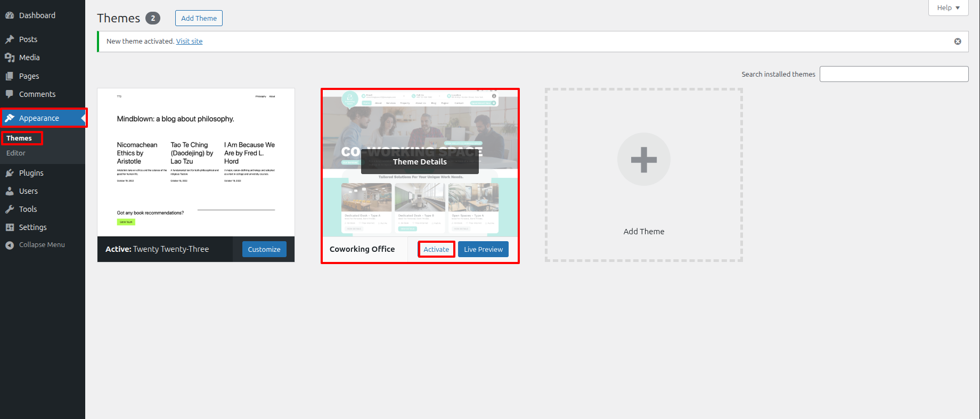Click the Pages icon in sidebar
980x419 pixels.
tap(10, 76)
